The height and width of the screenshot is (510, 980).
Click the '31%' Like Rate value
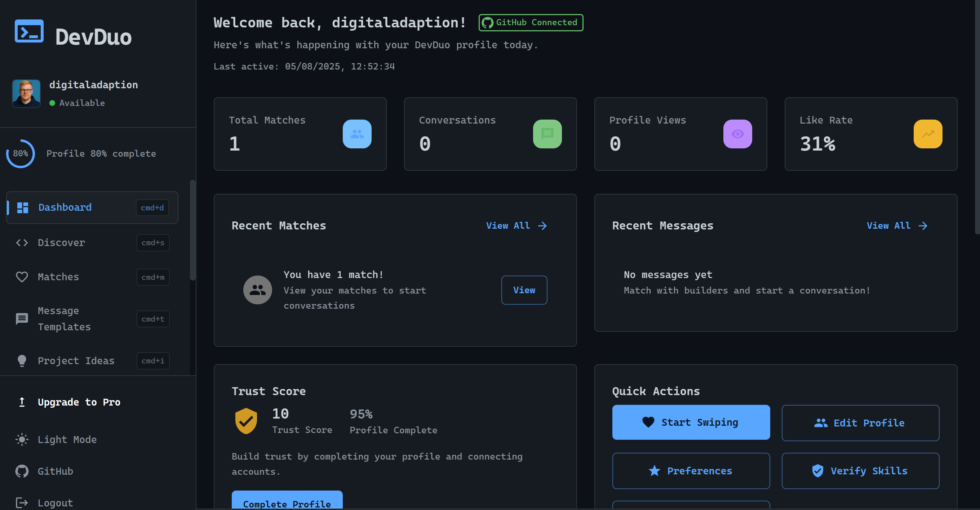point(817,144)
